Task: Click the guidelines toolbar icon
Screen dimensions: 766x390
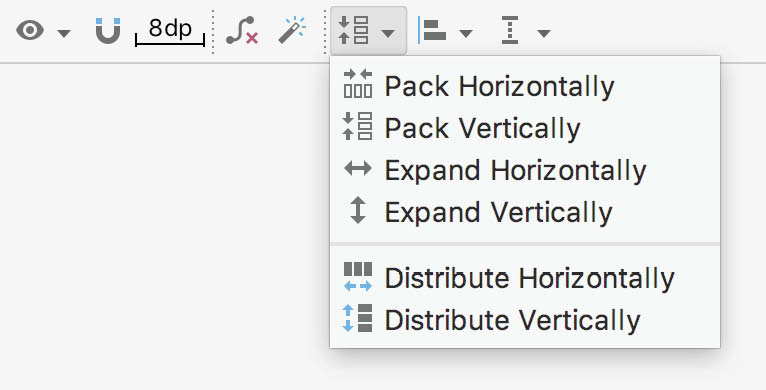Action: [x=510, y=30]
